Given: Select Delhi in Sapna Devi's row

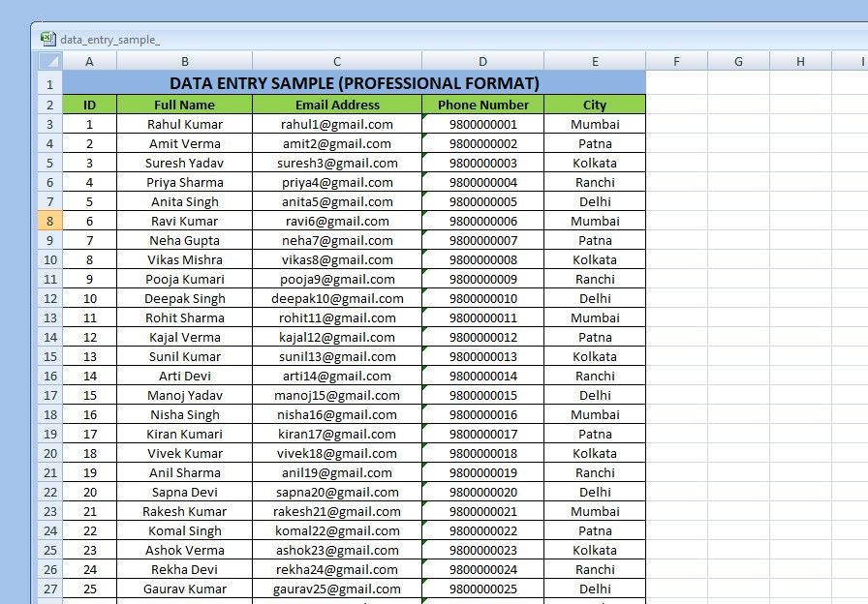Looking at the screenshot, I should [595, 492].
